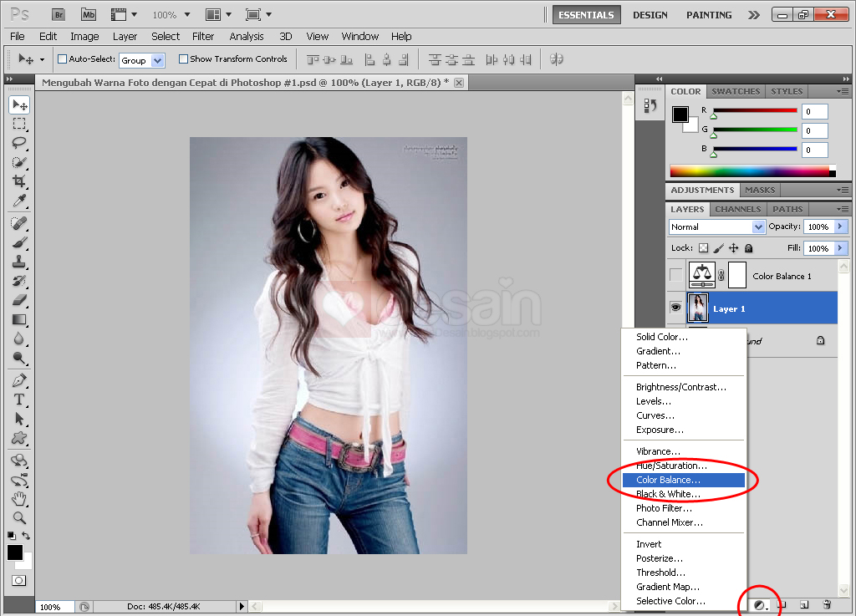Select the Spot Healing Brush tool

19,223
